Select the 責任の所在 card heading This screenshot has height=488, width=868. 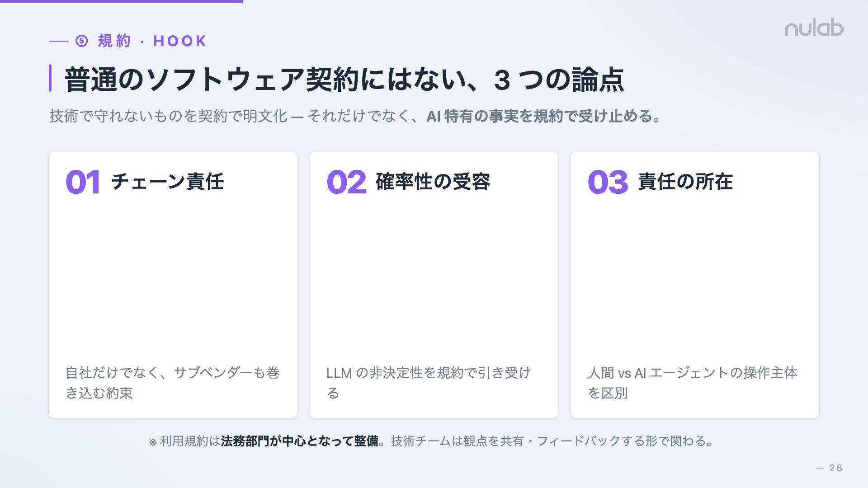coord(685,182)
